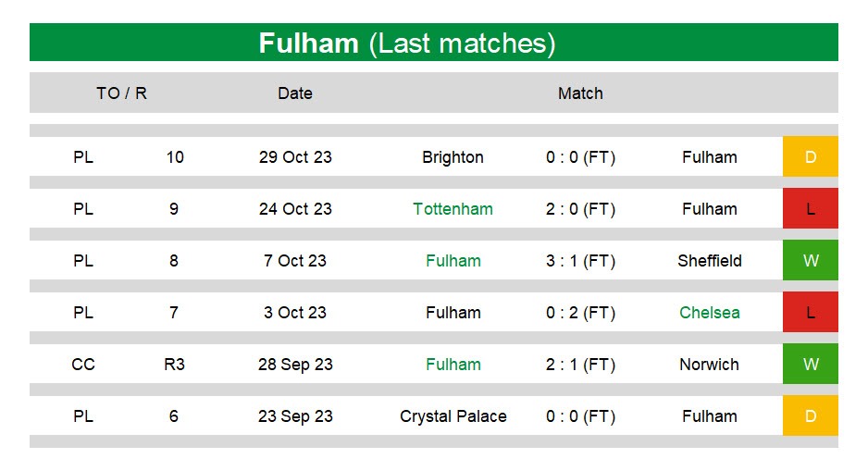
Task: Click the green W badge for Norwich match
Action: (x=810, y=365)
